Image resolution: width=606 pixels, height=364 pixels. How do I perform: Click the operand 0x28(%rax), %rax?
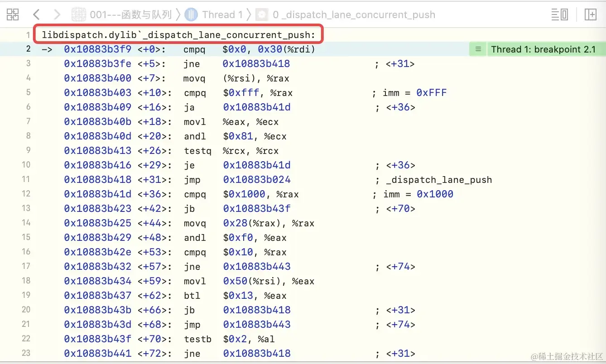tap(269, 223)
